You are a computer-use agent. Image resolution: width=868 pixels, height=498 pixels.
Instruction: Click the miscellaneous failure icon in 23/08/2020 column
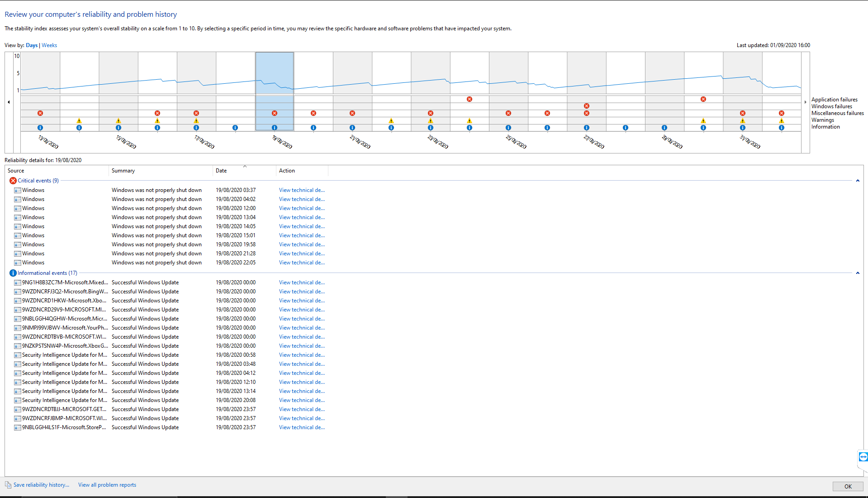click(x=431, y=113)
